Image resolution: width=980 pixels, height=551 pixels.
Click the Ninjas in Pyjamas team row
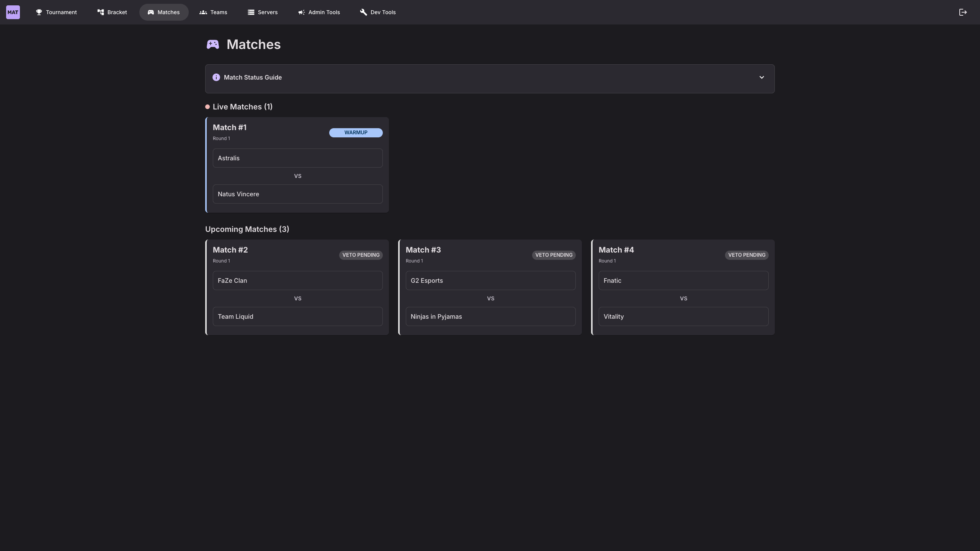[x=490, y=316]
